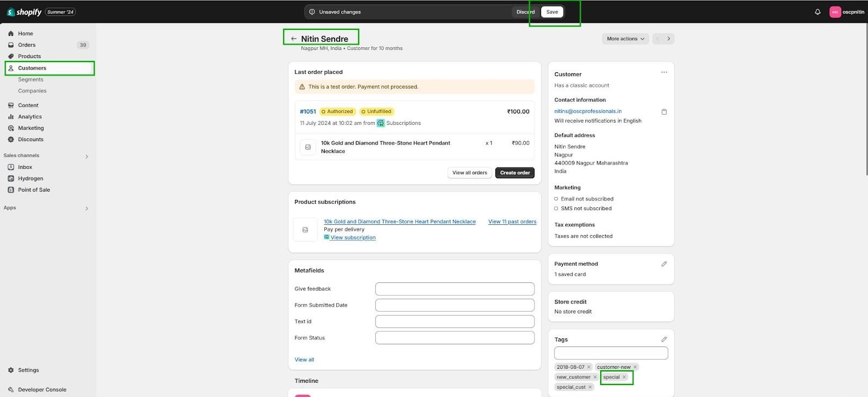Click the Give feedback metafield input
Screen dimensions: 868x397
[454, 289]
